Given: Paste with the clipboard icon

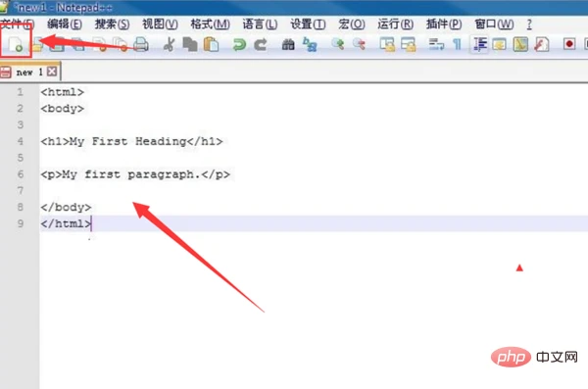Looking at the screenshot, I should [211, 45].
